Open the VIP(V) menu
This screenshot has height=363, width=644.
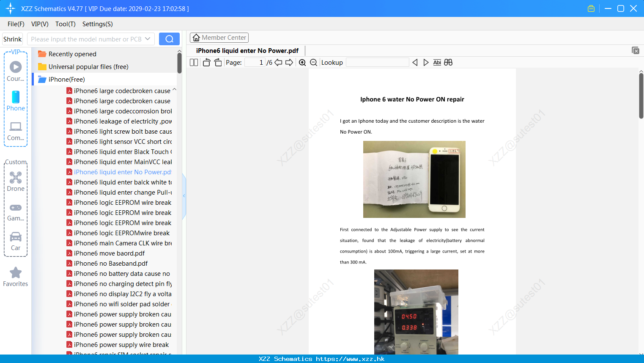[40, 24]
